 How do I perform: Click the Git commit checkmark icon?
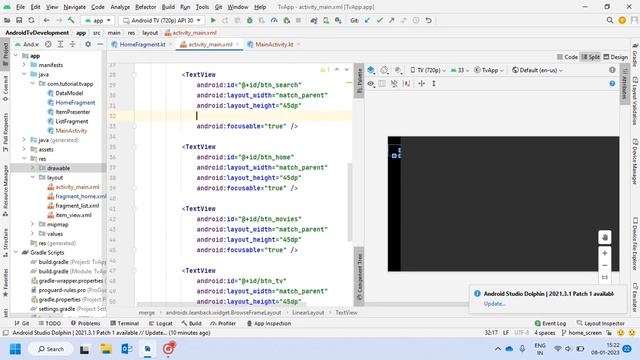click(x=380, y=20)
